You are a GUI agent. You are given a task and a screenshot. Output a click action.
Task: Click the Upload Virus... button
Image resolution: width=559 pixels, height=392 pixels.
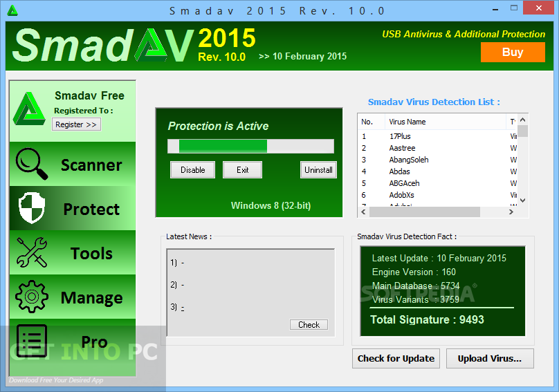point(490,359)
